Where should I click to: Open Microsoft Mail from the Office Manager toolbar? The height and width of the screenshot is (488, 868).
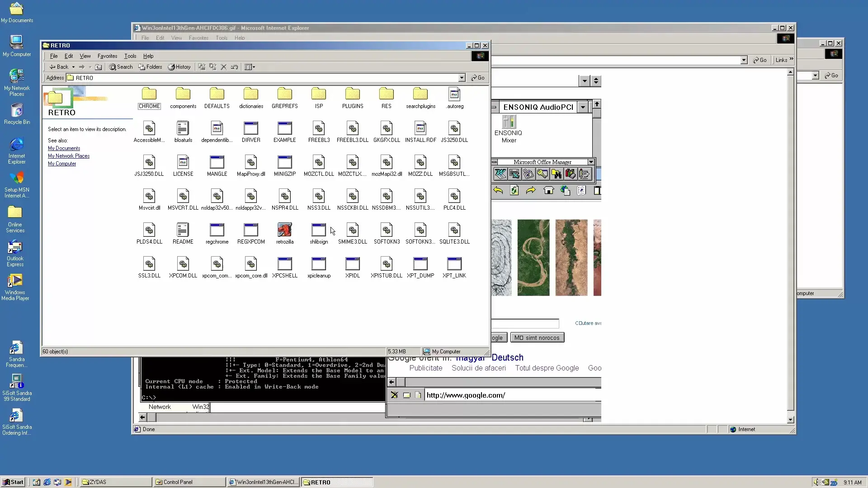coord(528,174)
